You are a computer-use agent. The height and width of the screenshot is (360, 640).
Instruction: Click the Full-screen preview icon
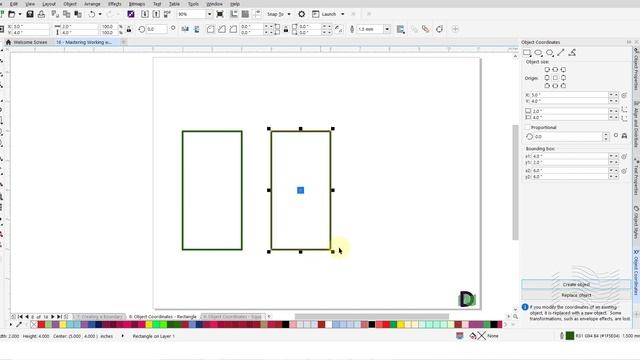[x=220, y=14]
